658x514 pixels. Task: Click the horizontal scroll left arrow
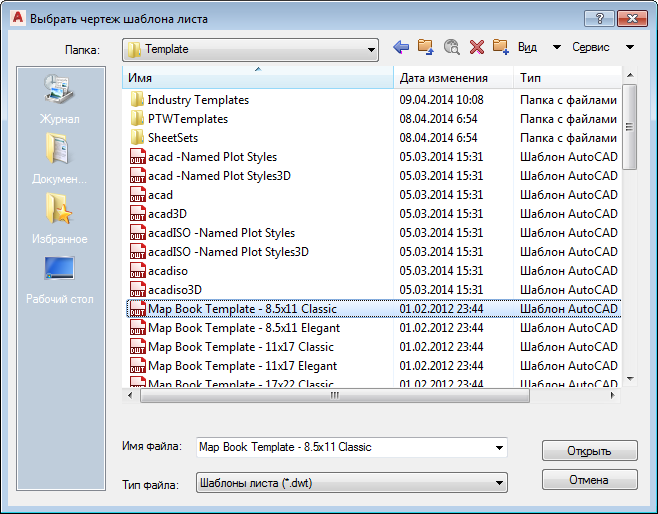click(130, 395)
